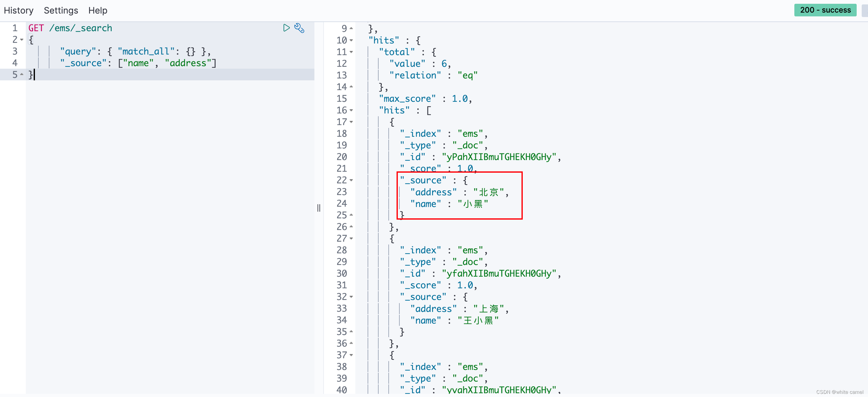Collapse the "_source" object at line 32

(351, 297)
